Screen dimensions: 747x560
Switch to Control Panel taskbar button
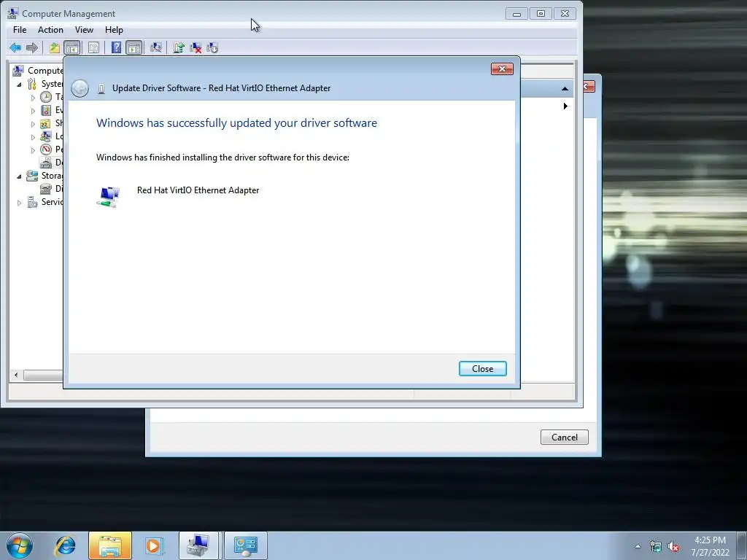[246, 545]
